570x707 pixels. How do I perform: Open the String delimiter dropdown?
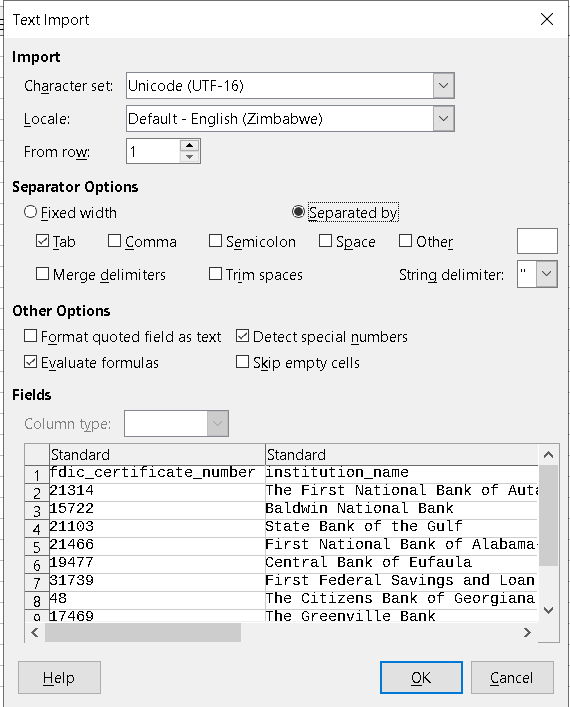(547, 274)
